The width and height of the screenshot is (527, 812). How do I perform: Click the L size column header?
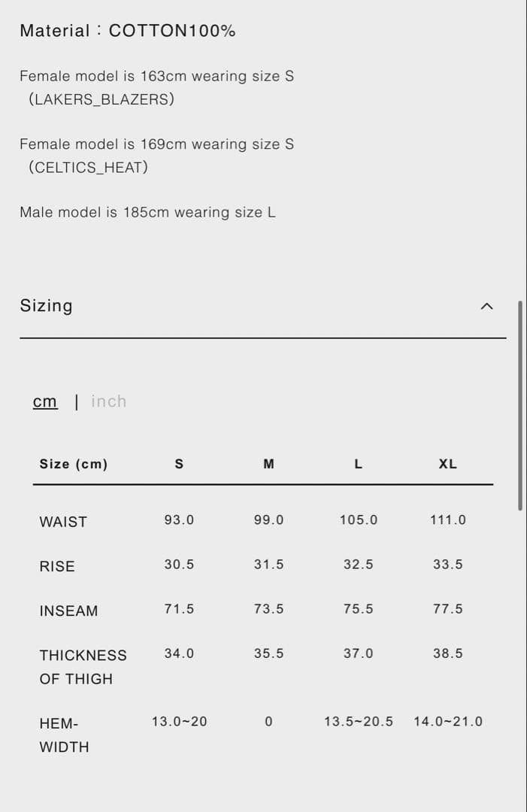pyautogui.click(x=359, y=465)
